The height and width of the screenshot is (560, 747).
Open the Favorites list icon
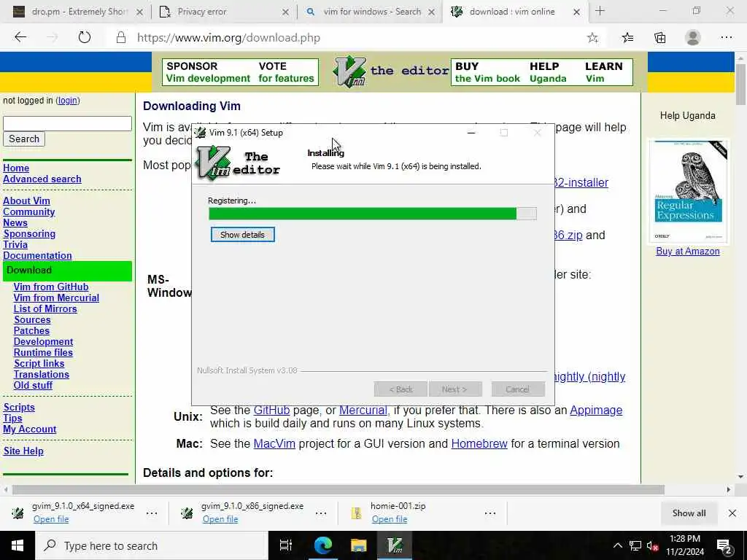point(627,38)
